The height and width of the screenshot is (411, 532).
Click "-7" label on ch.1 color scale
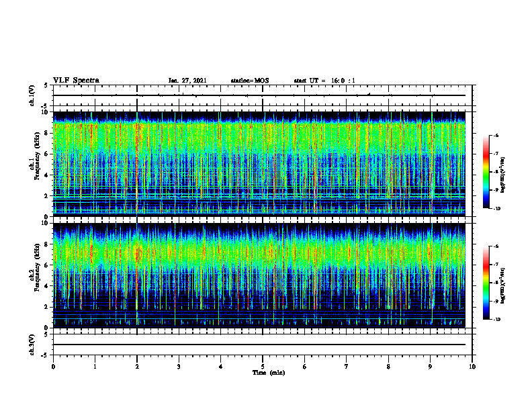tap(496, 154)
